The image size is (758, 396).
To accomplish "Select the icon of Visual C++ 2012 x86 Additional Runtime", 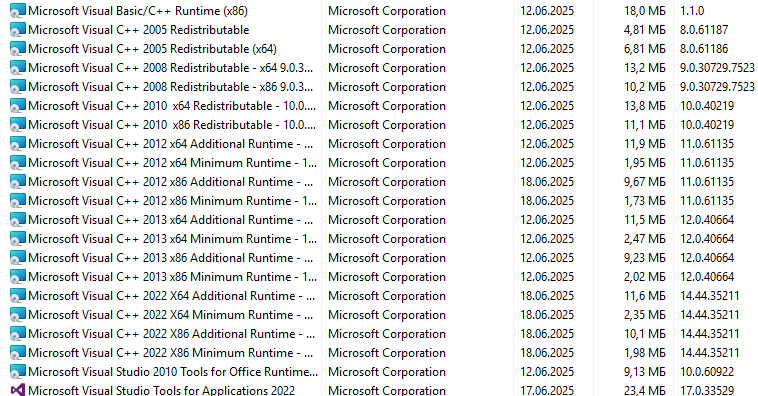I will 17,182.
